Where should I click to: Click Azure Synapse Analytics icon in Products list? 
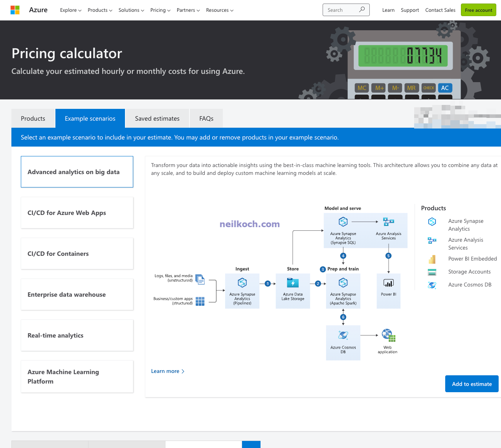coord(432,222)
